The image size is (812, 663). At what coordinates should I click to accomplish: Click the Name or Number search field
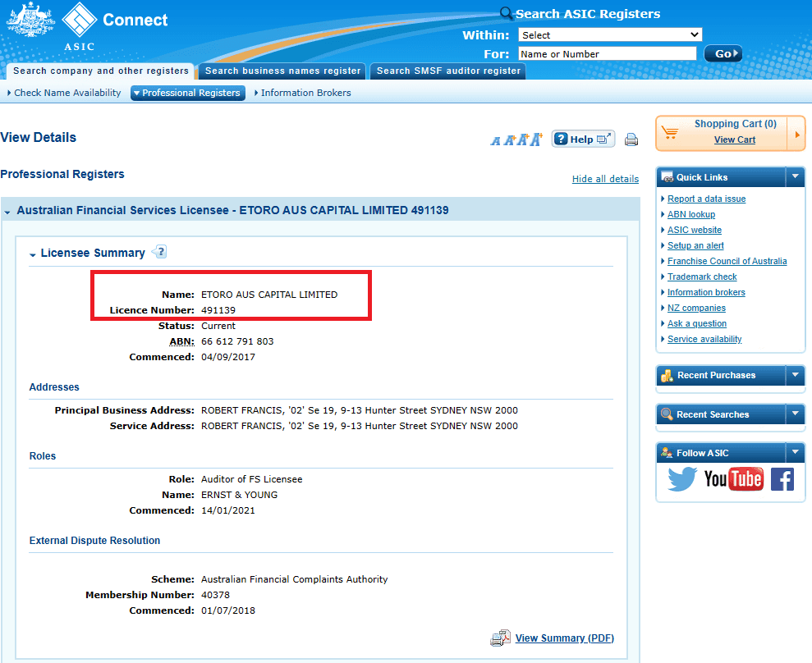click(608, 54)
